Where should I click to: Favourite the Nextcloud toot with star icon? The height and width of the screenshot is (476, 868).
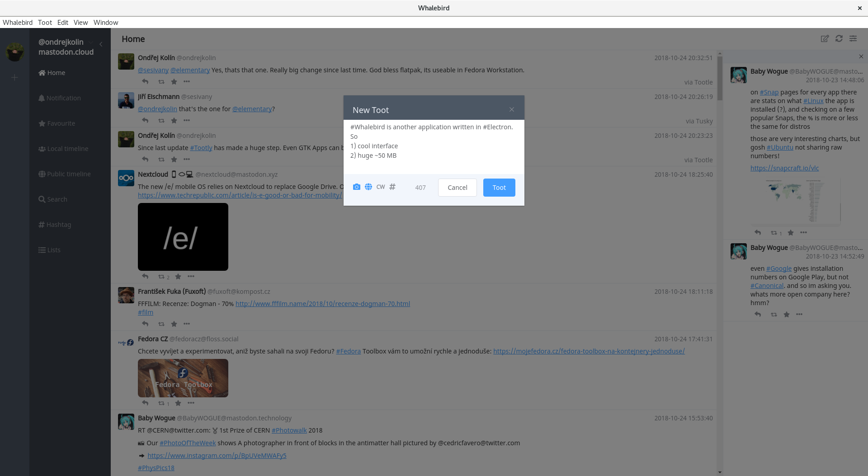[178, 277]
